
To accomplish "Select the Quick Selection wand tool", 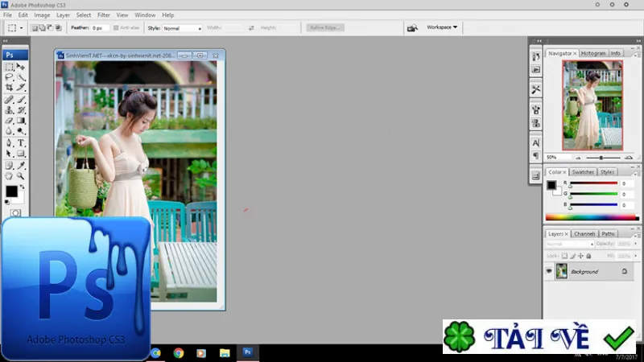I will [21, 77].
